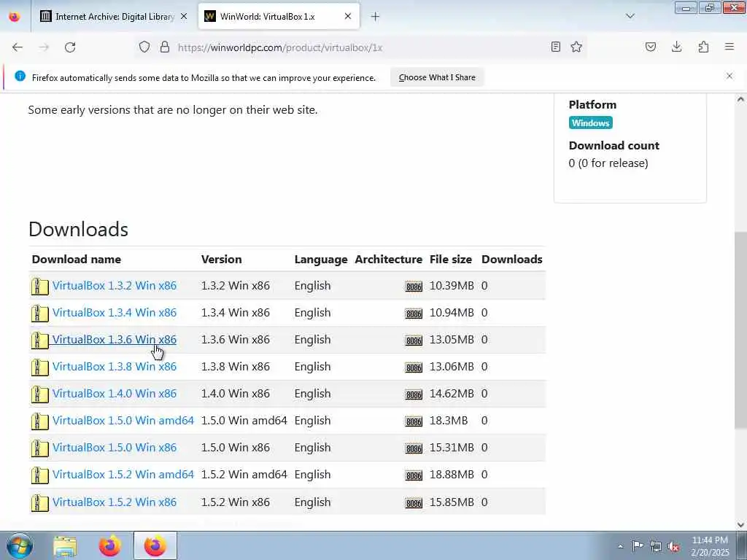Image resolution: width=747 pixels, height=560 pixels.
Task: Click the network tray icon
Action: (x=656, y=546)
